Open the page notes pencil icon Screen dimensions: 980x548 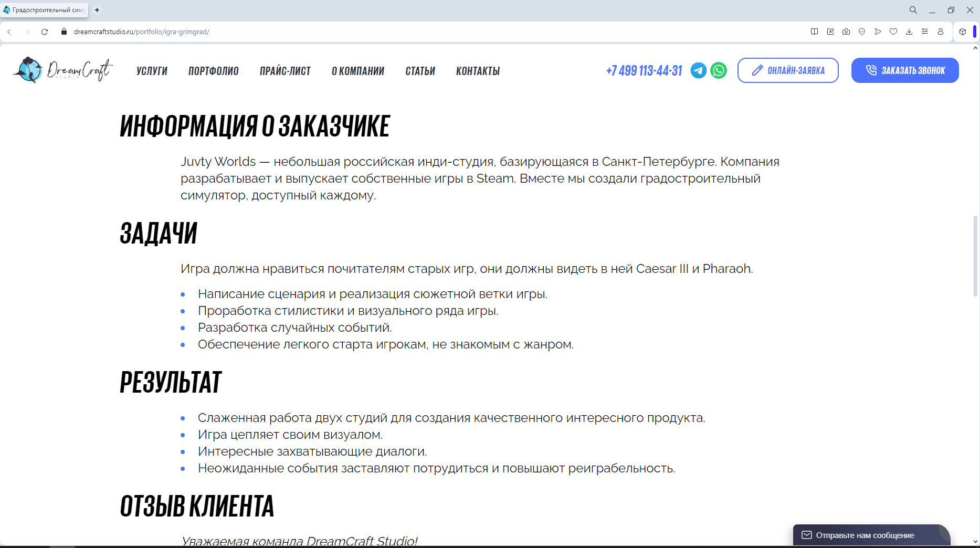pos(830,31)
